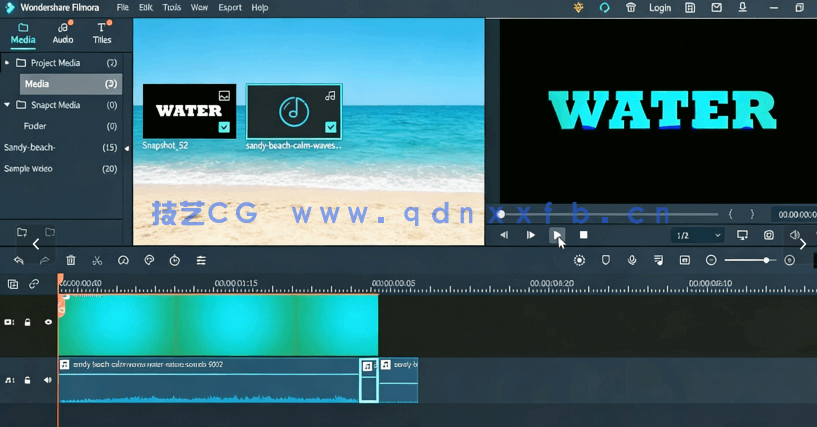This screenshot has height=427, width=817.
Task: Click the undo arrow
Action: [x=19, y=260]
